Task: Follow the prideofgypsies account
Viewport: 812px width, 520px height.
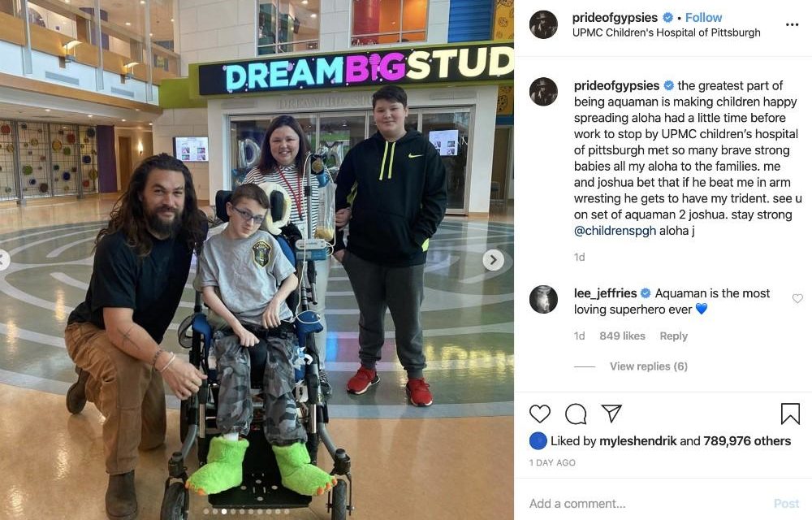Action: click(x=703, y=18)
